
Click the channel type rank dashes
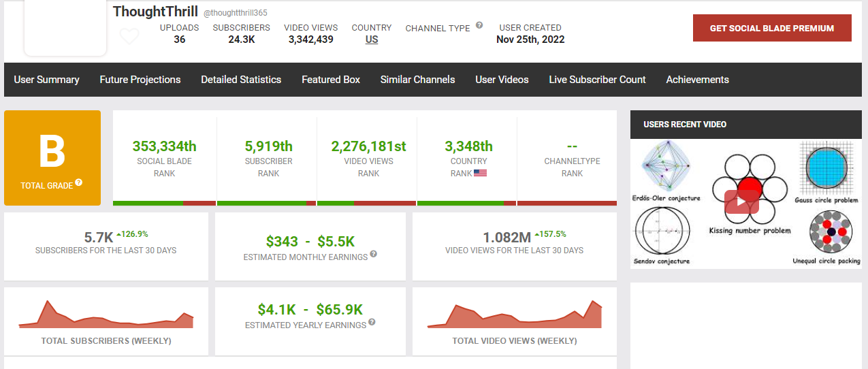572,146
